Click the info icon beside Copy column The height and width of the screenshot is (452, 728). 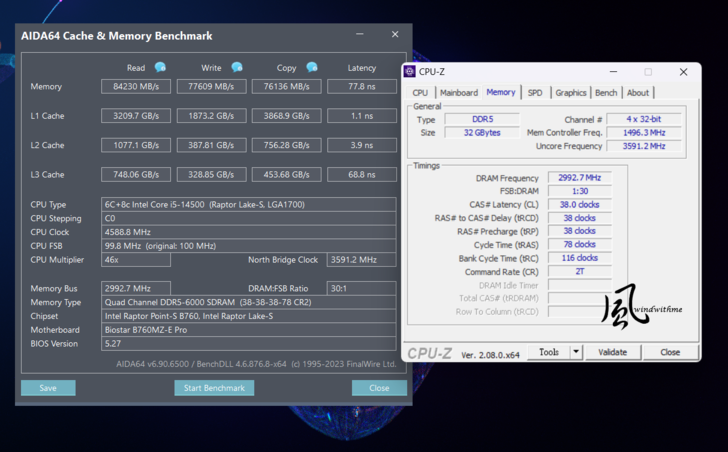[x=312, y=68]
